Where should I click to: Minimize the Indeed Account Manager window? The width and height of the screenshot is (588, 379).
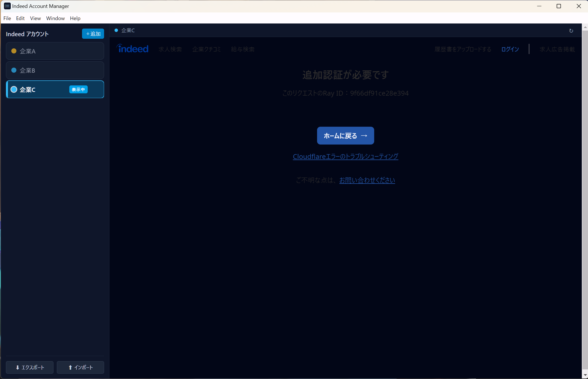pos(539,6)
